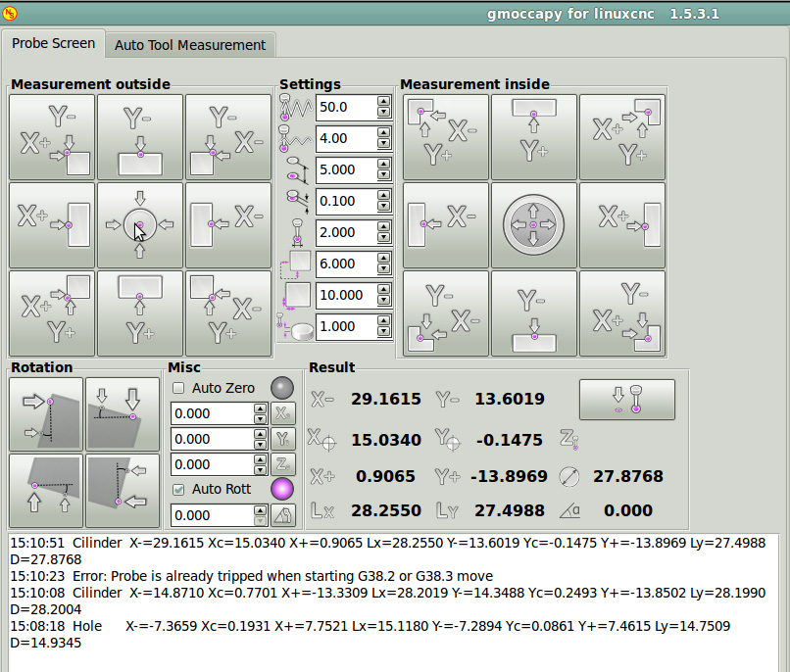The width and height of the screenshot is (790, 672).
Task: Select the Lx result value 28.2550
Action: 386,510
